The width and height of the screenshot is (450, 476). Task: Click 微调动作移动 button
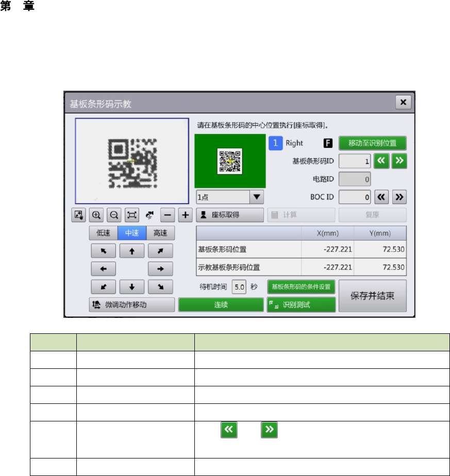(x=132, y=304)
